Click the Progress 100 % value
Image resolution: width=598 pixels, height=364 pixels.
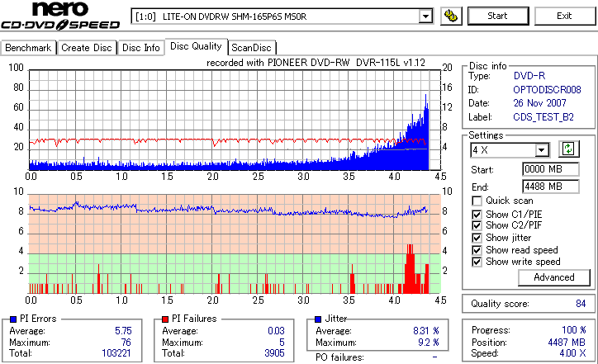(x=574, y=330)
